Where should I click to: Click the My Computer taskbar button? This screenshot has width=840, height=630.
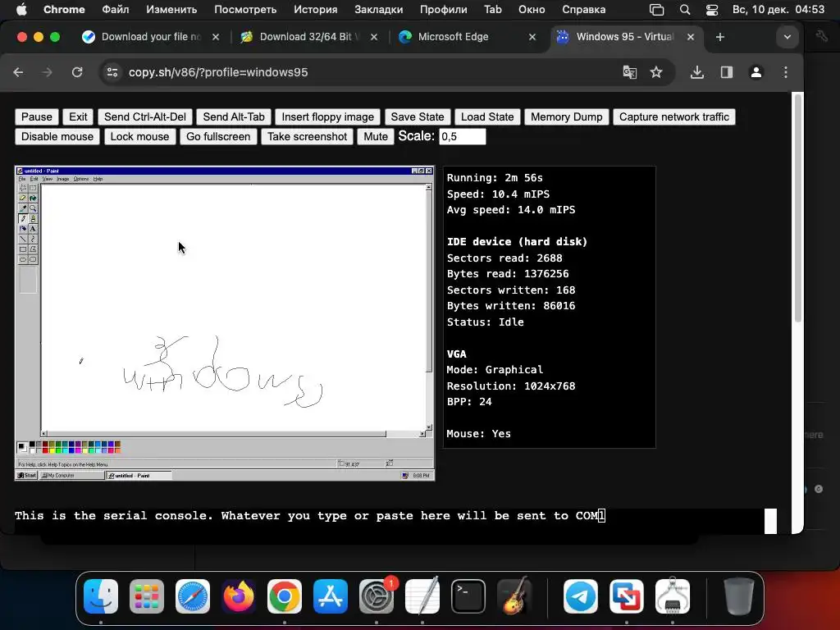(72, 475)
